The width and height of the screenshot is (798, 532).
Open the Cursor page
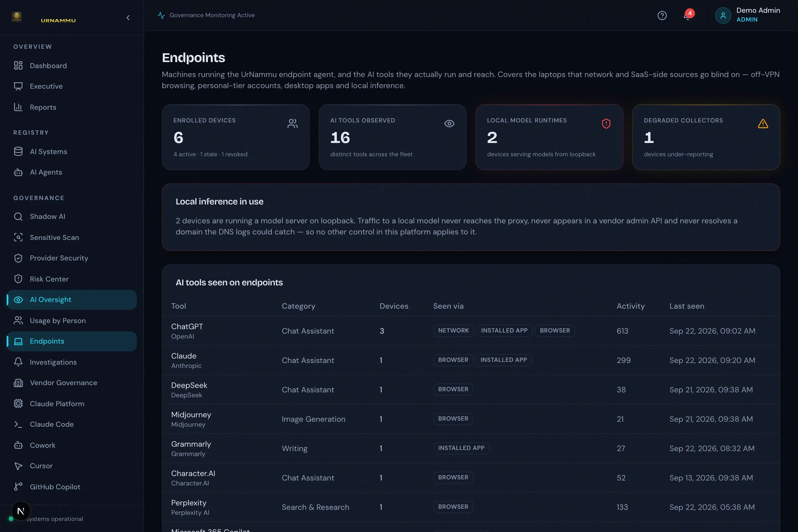click(x=71, y=466)
